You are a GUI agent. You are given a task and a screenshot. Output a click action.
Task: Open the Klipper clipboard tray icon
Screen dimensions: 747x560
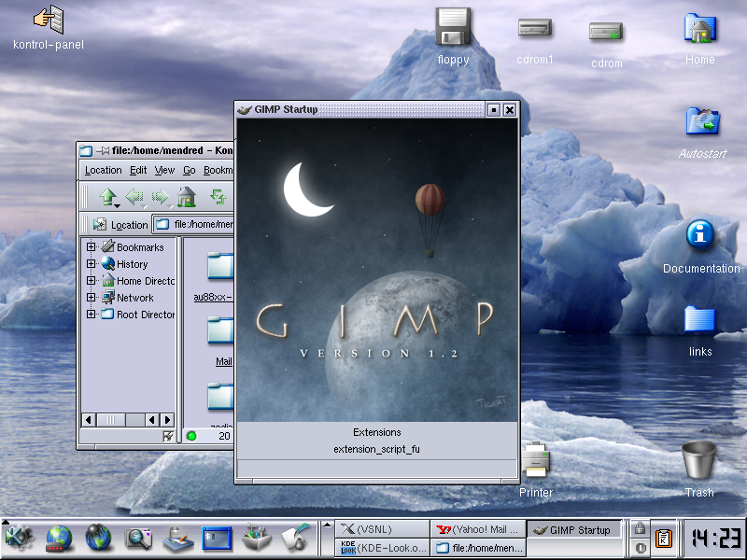[x=664, y=539]
